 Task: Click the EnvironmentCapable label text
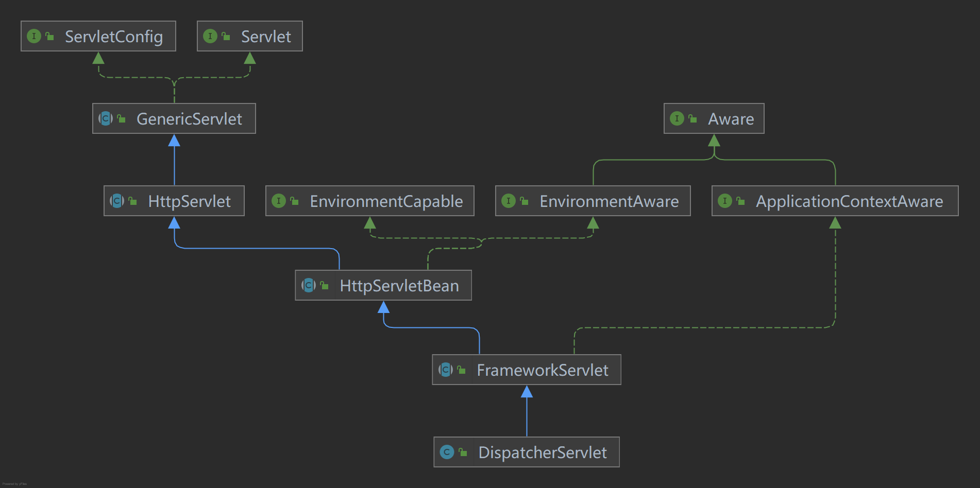pos(386,201)
